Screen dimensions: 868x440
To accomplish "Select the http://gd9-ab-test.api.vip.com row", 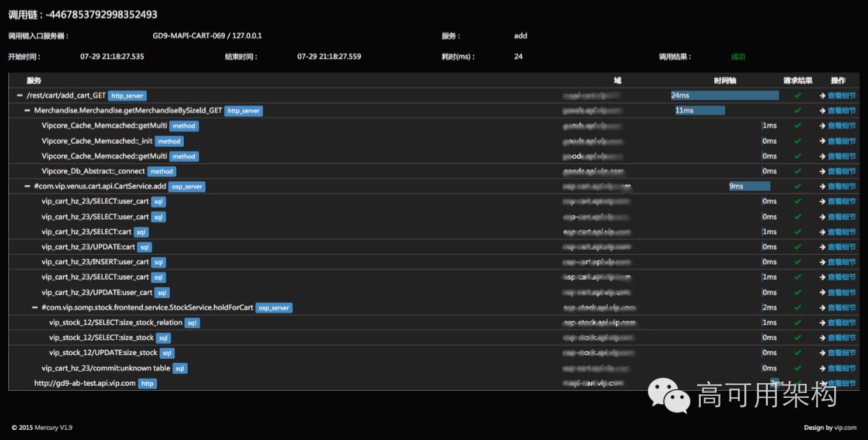I will point(434,383).
